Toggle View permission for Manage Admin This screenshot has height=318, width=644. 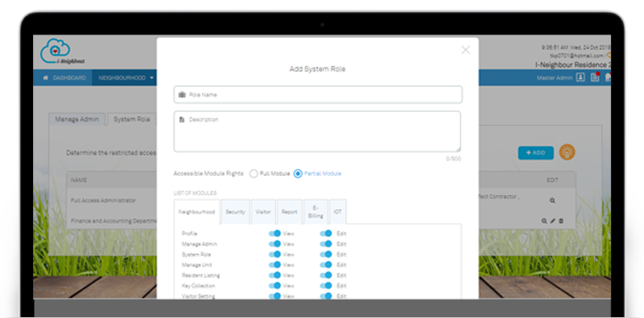click(x=275, y=244)
